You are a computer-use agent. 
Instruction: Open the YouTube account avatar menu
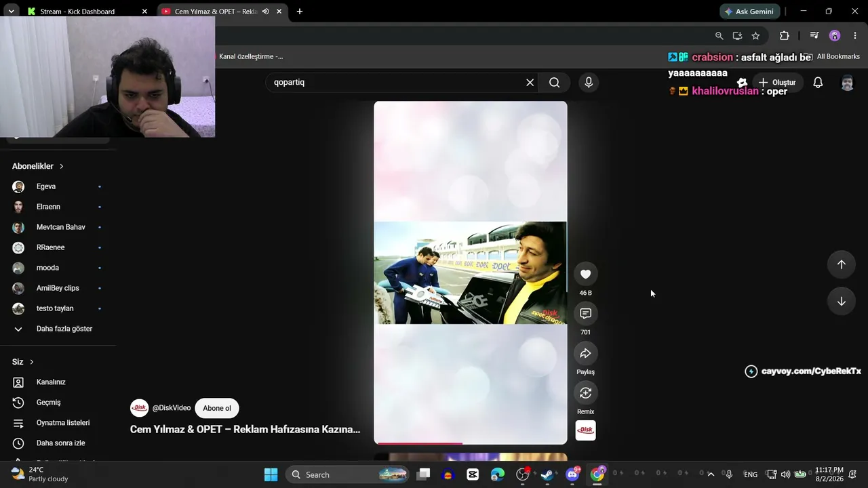(x=847, y=83)
